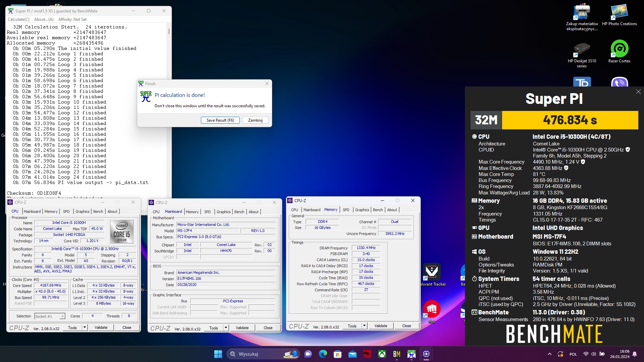Viewport: 644px width, 362px height.
Task: Open volume tray icon
Action: click(594, 354)
